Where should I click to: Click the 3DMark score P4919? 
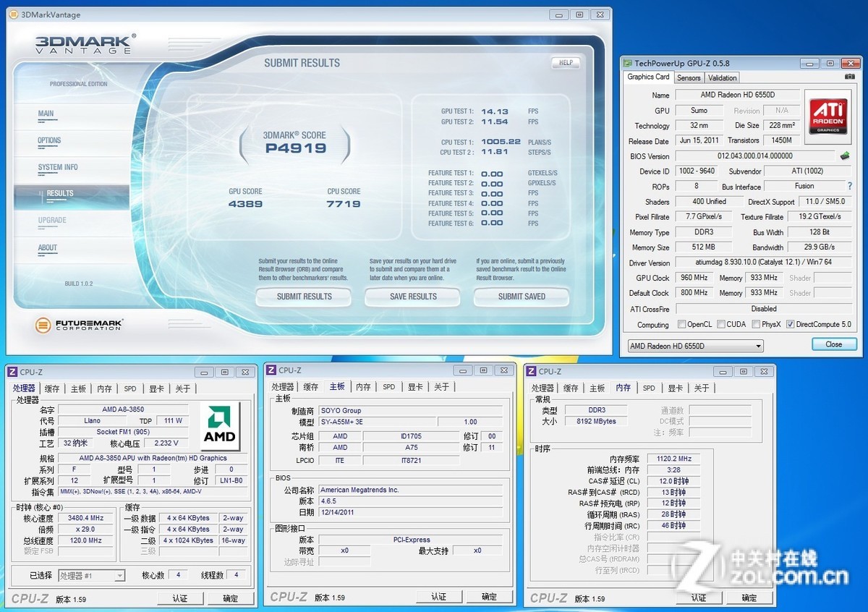tap(295, 148)
